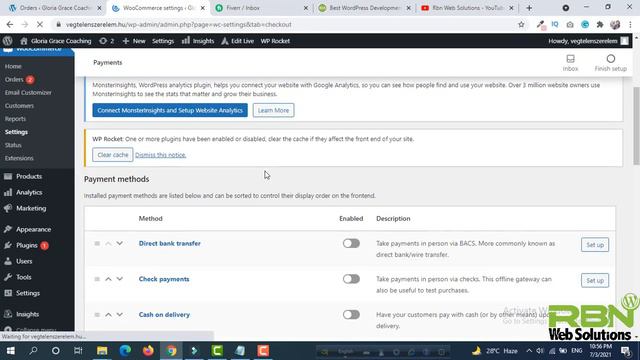Enable the Direct bank transfer toggle
640x360 pixels.
click(x=351, y=243)
